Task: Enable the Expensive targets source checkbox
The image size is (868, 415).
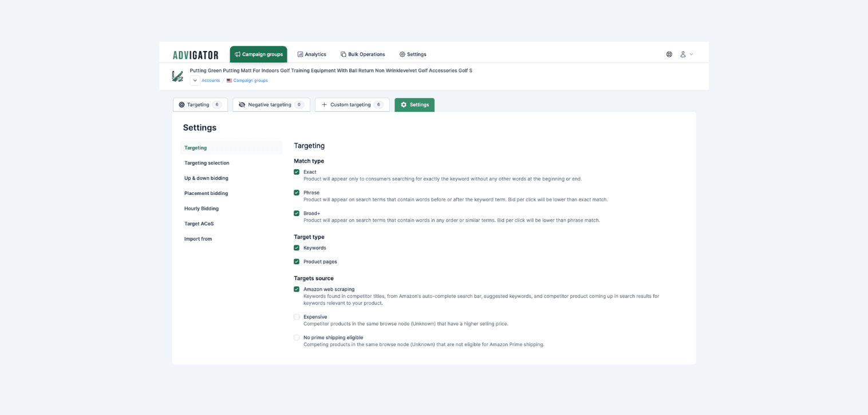Action: 297,317
